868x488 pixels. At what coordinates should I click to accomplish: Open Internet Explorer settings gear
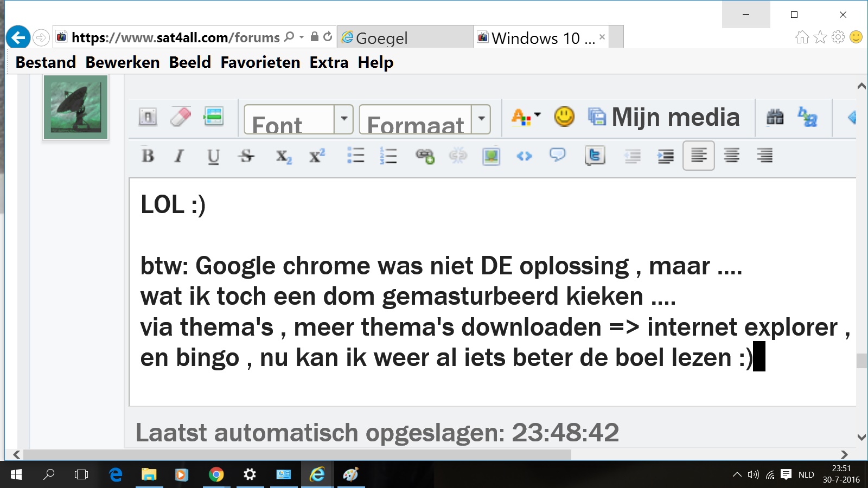click(x=838, y=37)
